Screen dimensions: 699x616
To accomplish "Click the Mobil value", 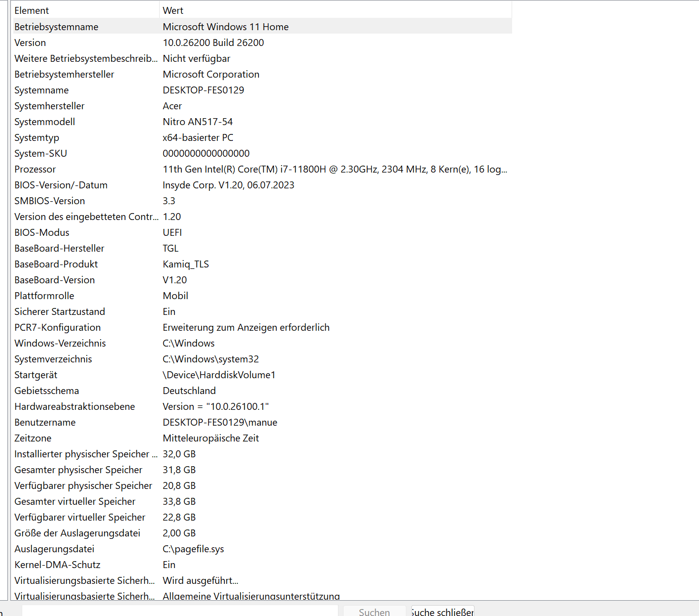I will click(175, 296).
